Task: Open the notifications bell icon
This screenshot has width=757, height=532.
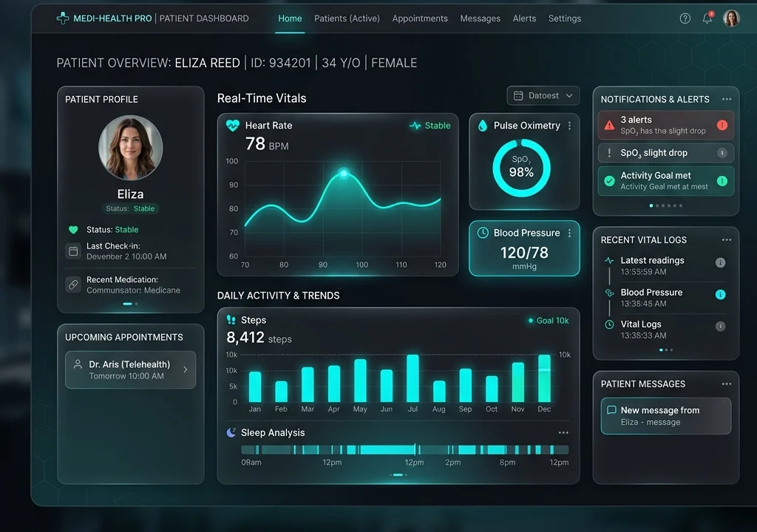Action: pos(707,18)
